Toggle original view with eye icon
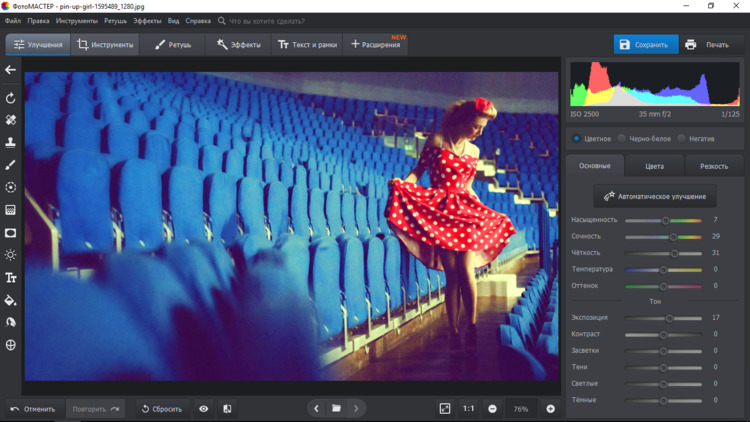 tap(204, 409)
